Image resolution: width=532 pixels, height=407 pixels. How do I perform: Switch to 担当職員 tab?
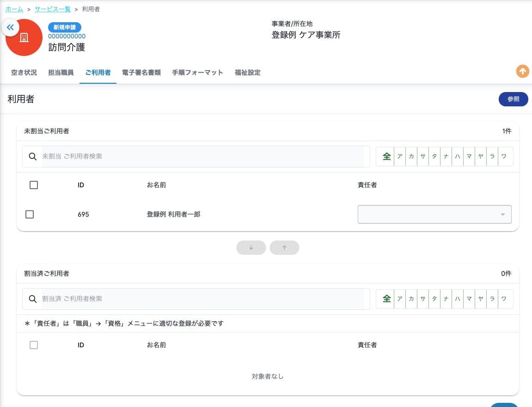point(61,73)
